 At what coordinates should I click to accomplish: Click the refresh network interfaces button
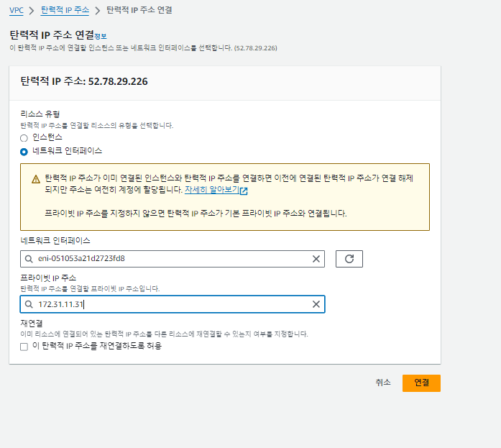(349, 259)
